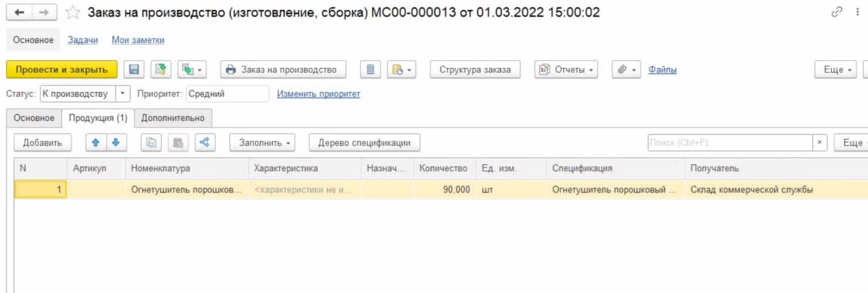Move the row up with blue arrow

coord(95,143)
